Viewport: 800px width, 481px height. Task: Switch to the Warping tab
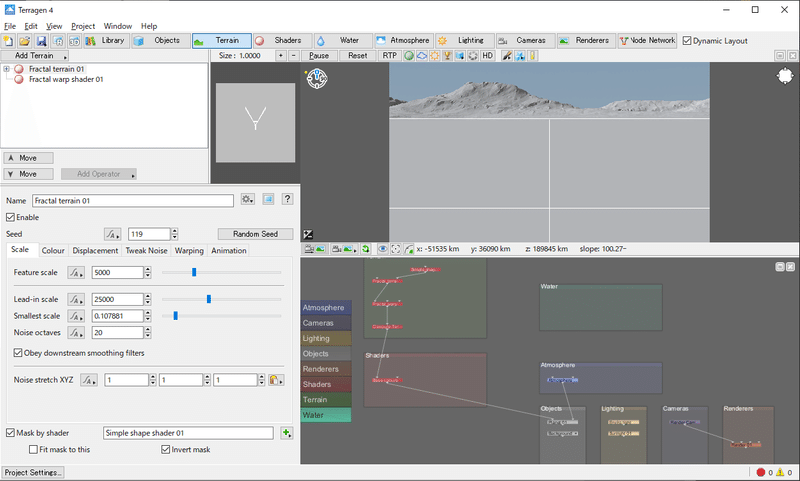click(x=189, y=250)
